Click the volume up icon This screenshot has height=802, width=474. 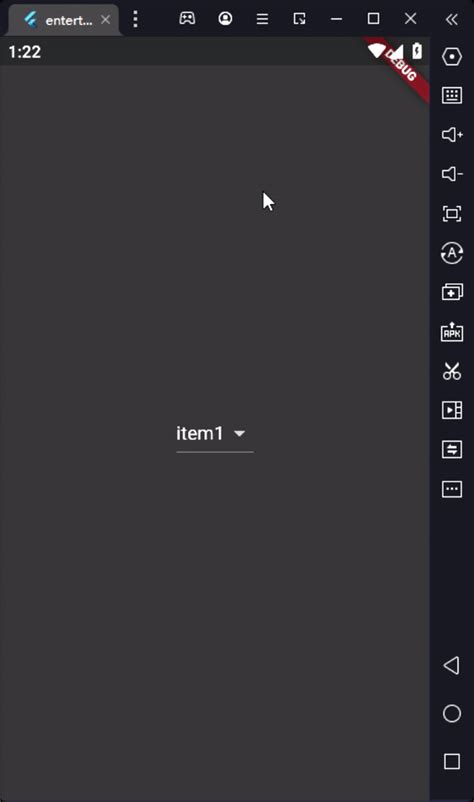[x=452, y=135]
